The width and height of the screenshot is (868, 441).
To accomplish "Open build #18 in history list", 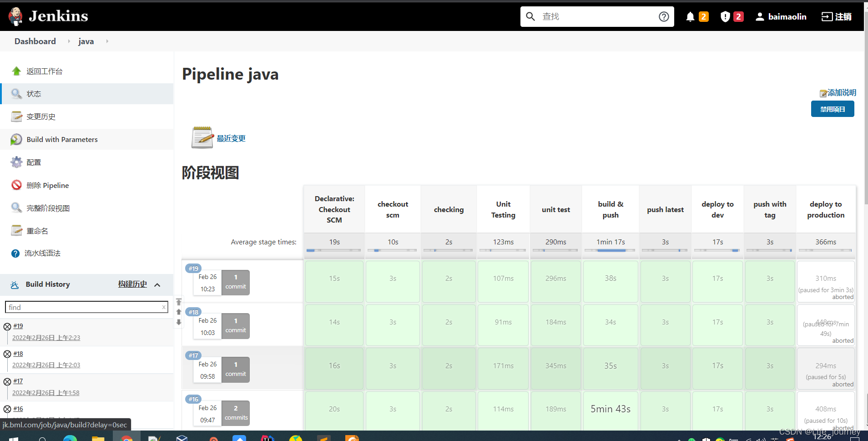I will coord(18,354).
